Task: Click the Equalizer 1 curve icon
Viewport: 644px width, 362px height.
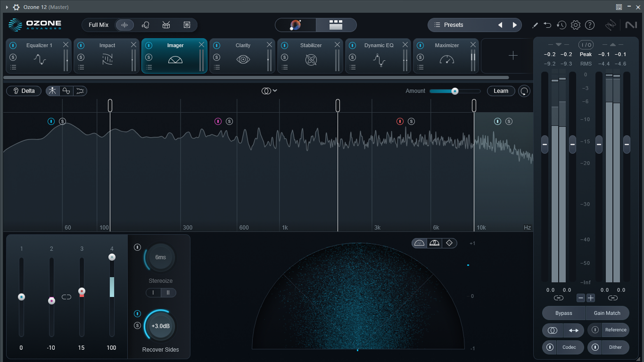Action: point(40,59)
